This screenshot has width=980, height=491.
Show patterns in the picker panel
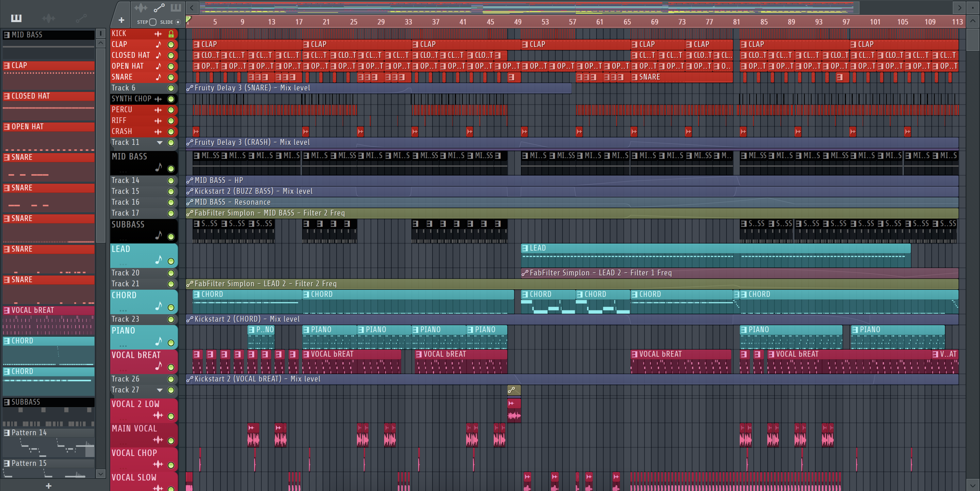pyautogui.click(x=16, y=18)
